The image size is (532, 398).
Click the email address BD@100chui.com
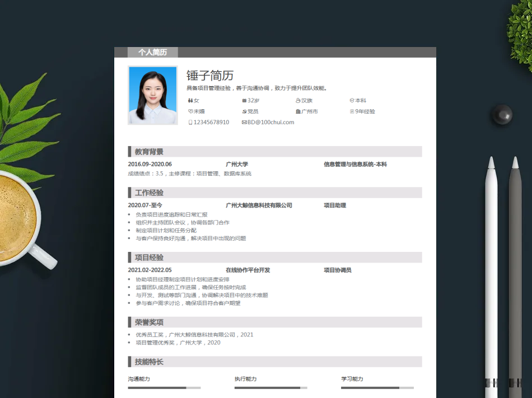[270, 122]
